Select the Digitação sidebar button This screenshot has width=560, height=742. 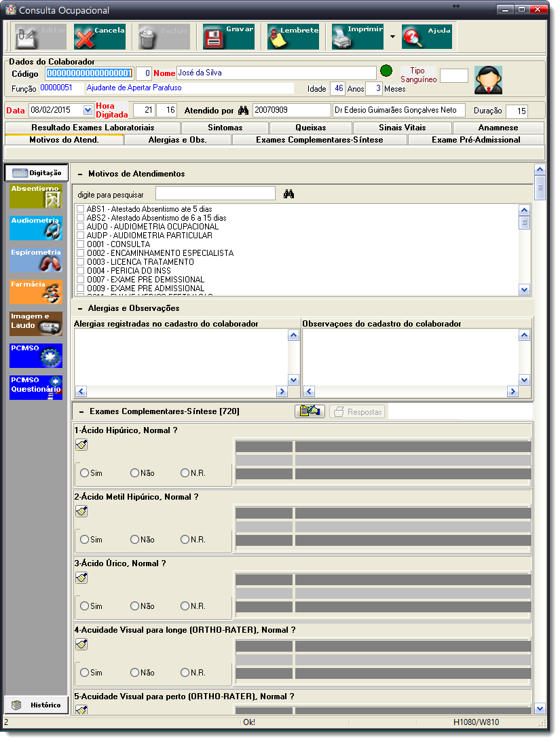(37, 172)
